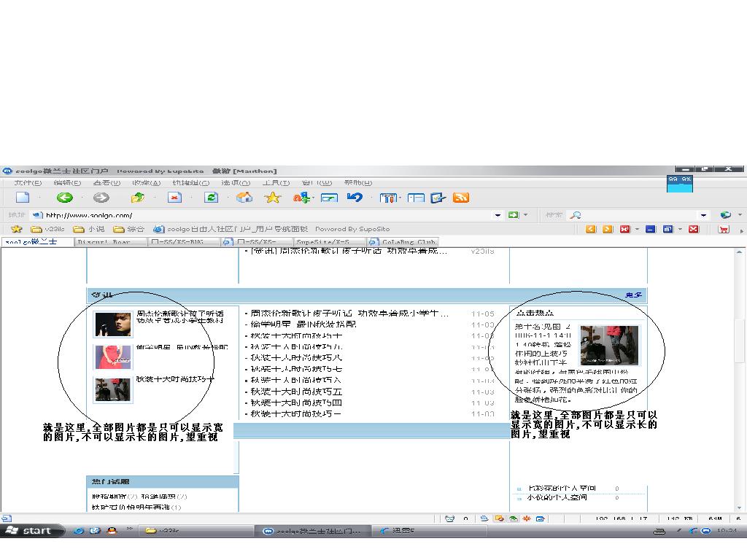Click the green window layout icon
This screenshot has height=560, width=747.
tap(329, 198)
